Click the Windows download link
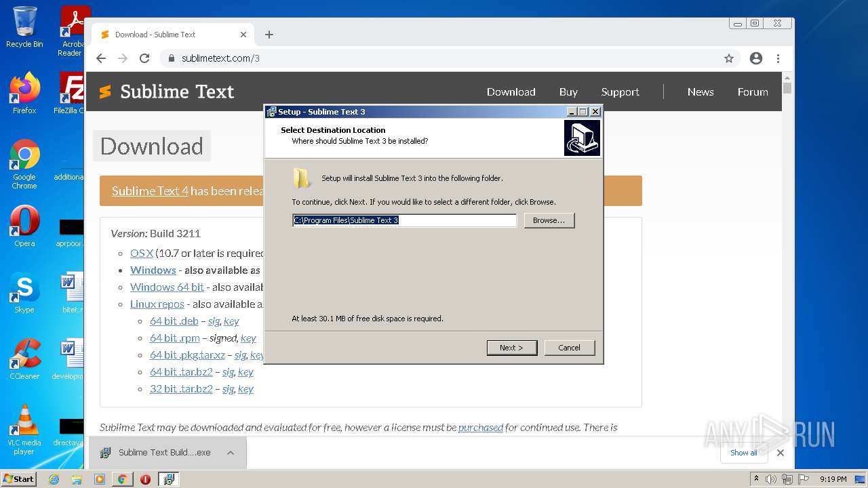Viewport: 868px width, 488px height. pos(153,270)
